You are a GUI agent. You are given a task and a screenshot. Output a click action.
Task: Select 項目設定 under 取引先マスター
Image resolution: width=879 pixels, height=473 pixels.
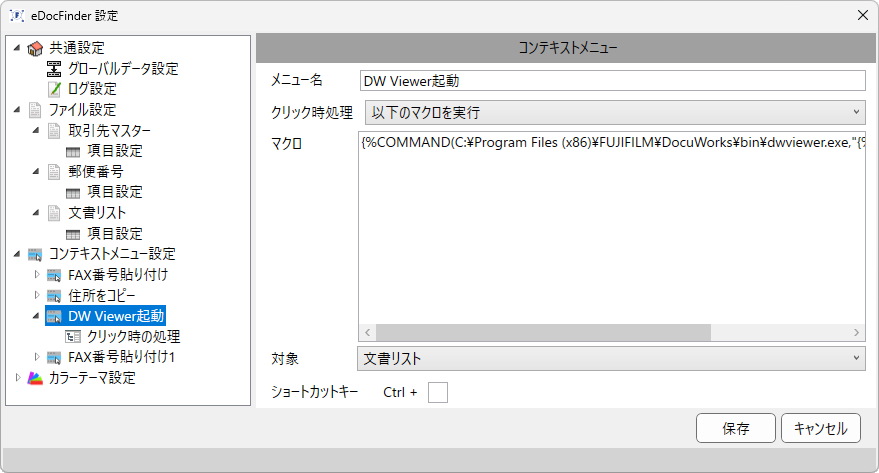[115, 151]
